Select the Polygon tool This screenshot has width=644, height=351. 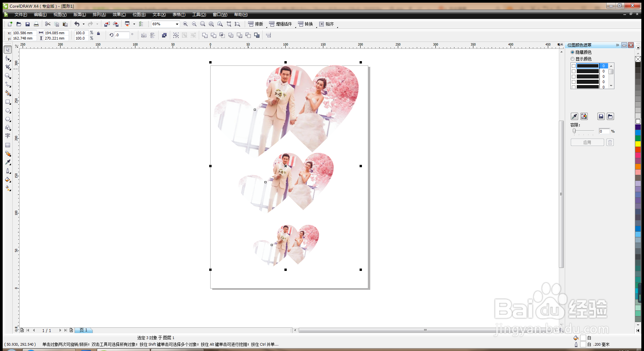click(8, 119)
